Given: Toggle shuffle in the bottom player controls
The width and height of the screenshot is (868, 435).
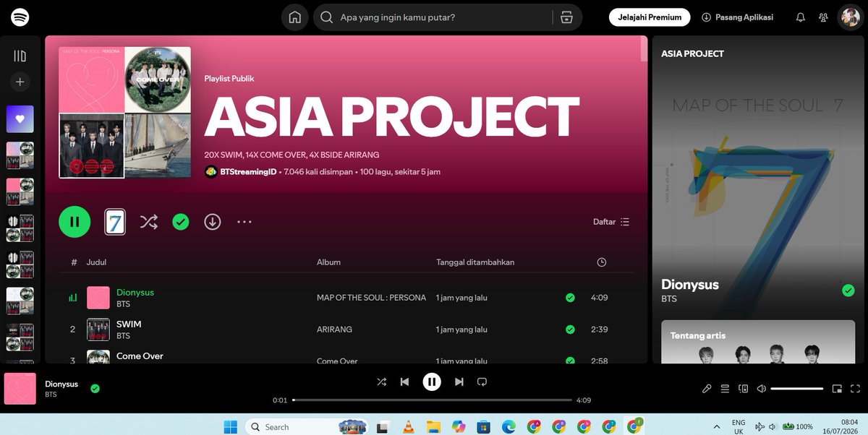Looking at the screenshot, I should [381, 382].
